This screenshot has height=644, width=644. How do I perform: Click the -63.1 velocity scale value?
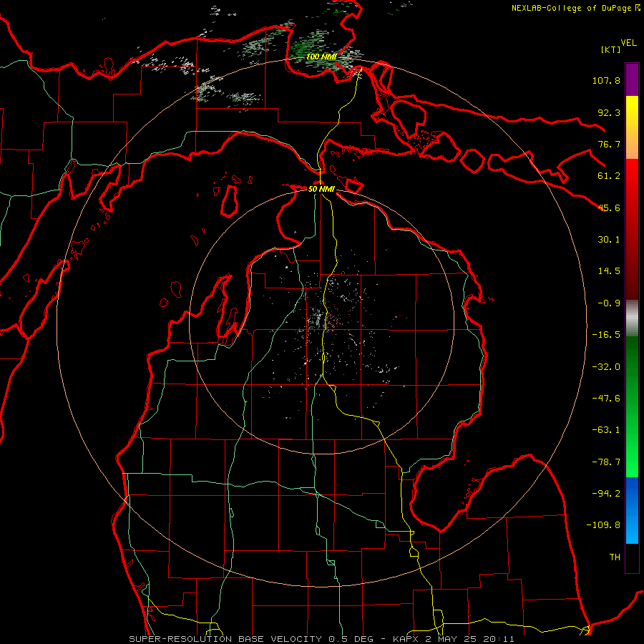pyautogui.click(x=606, y=430)
